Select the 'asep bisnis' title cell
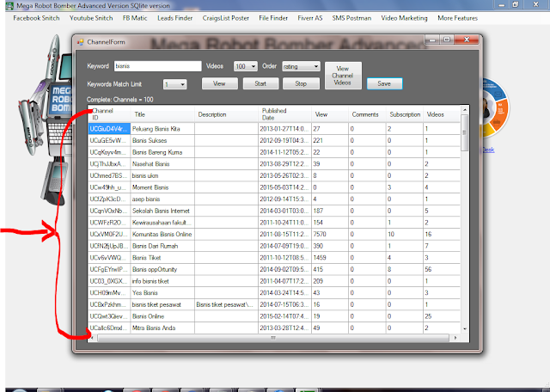Image resolution: width=550 pixels, height=392 pixels. [162, 199]
